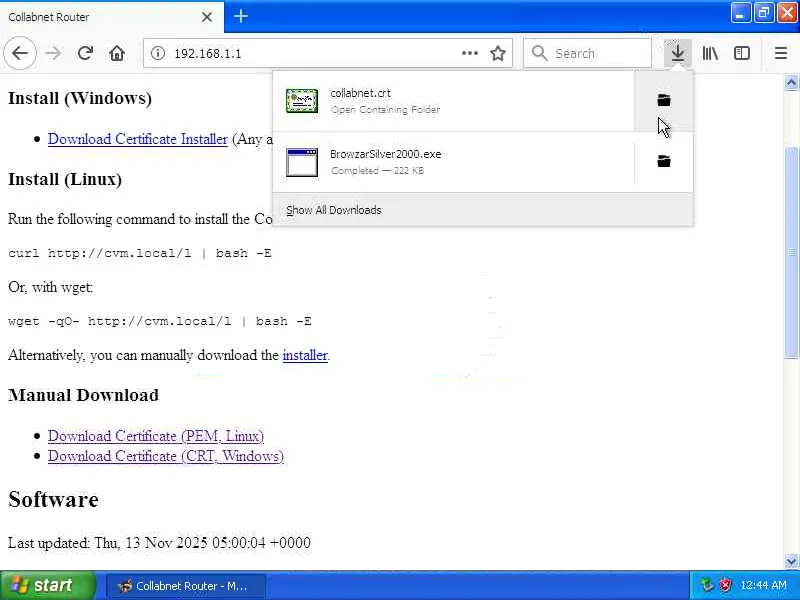Show site information for 192.168.1.1

click(x=158, y=53)
